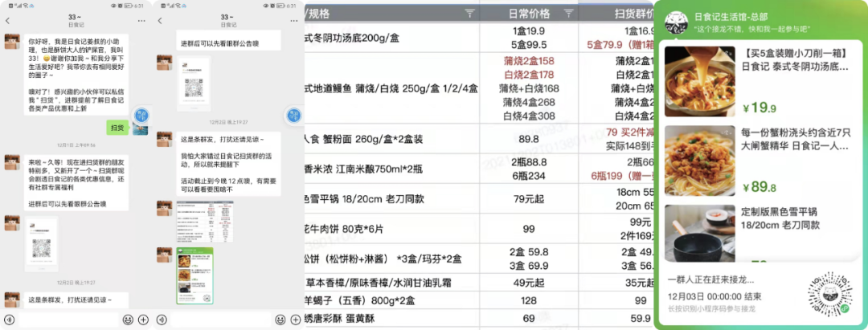
Task: Tap plus attachment icon in left chat
Action: pyautogui.click(x=143, y=320)
